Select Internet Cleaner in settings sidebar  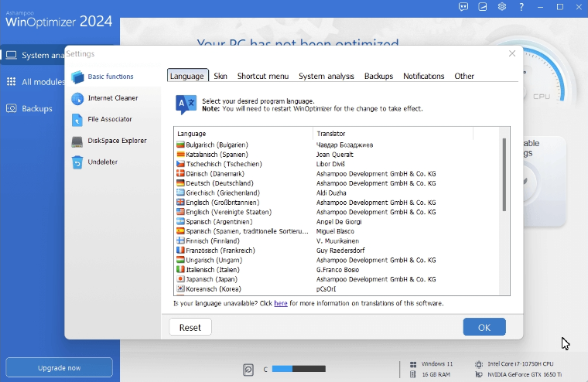[112, 98]
